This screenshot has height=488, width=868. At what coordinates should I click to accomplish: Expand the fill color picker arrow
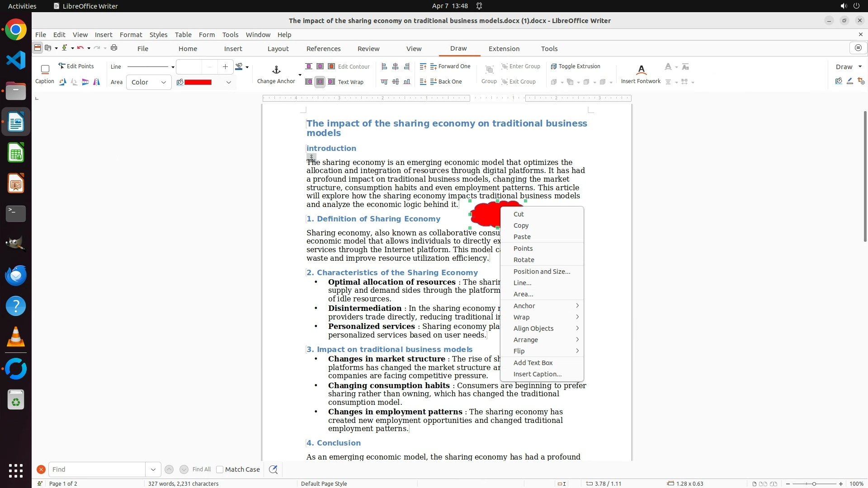click(x=229, y=82)
